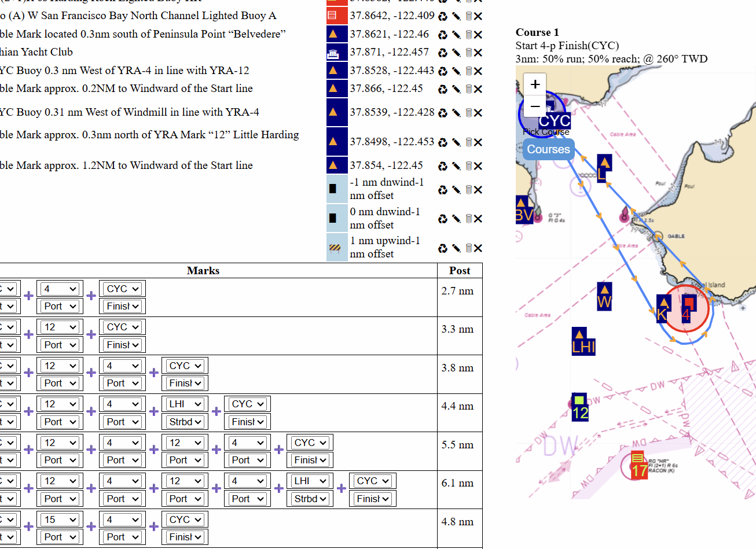756x549 pixels.
Task: Click the pencil edit icon for 37.871, -122.457
Action: [x=456, y=53]
